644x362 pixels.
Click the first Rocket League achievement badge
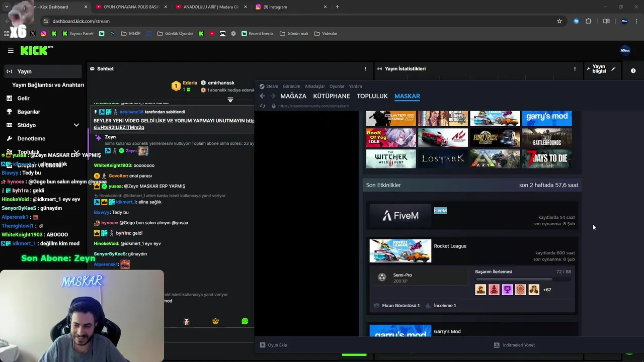pyautogui.click(x=480, y=290)
